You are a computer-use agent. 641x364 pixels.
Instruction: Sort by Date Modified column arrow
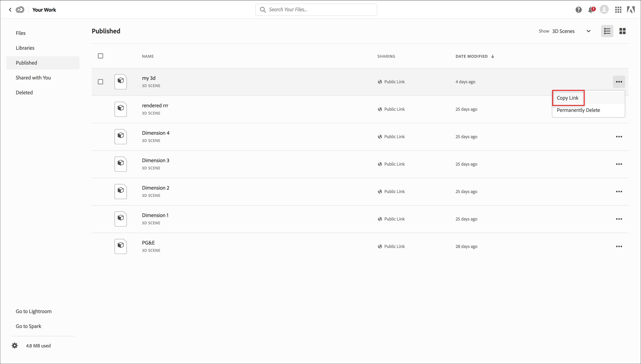[x=492, y=56]
